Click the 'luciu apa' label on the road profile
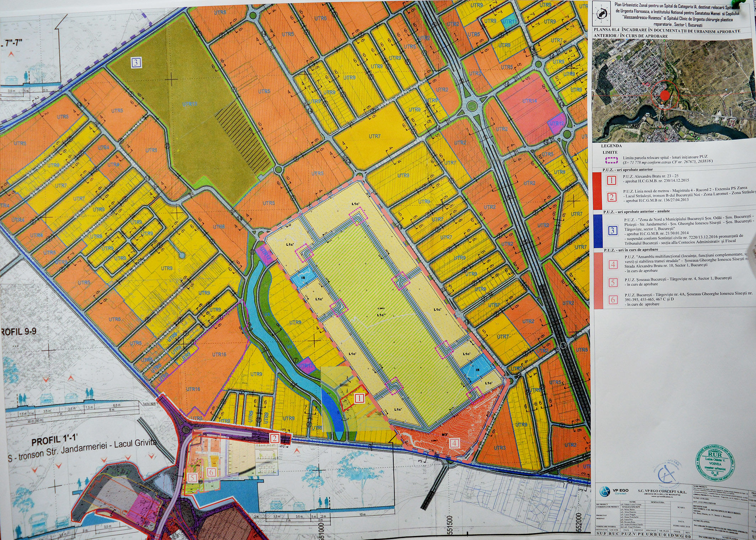Screen dimensions: 756x540 pyautogui.click(x=150, y=403)
